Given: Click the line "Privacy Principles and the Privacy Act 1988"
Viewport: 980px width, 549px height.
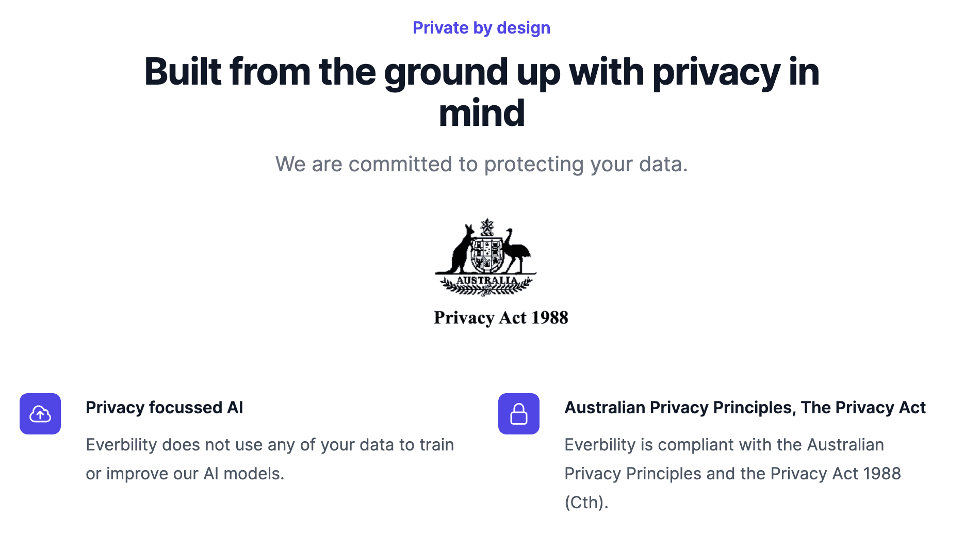Looking at the screenshot, I should click(x=732, y=474).
